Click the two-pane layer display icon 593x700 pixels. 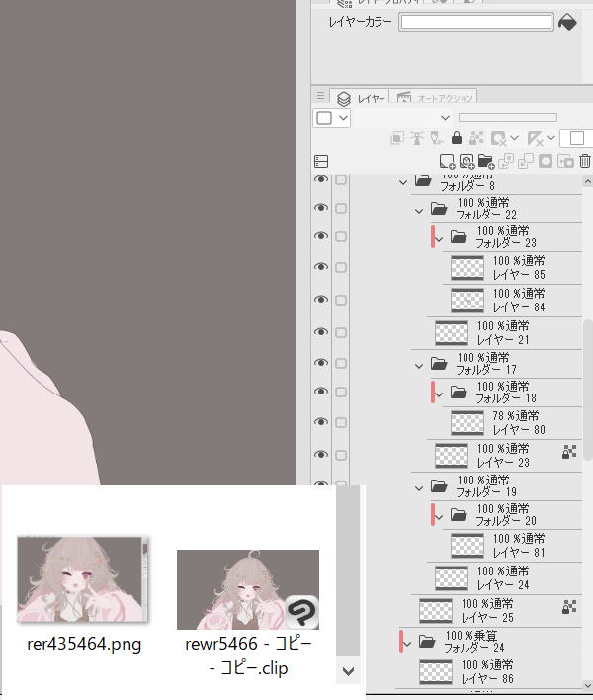tap(321, 161)
